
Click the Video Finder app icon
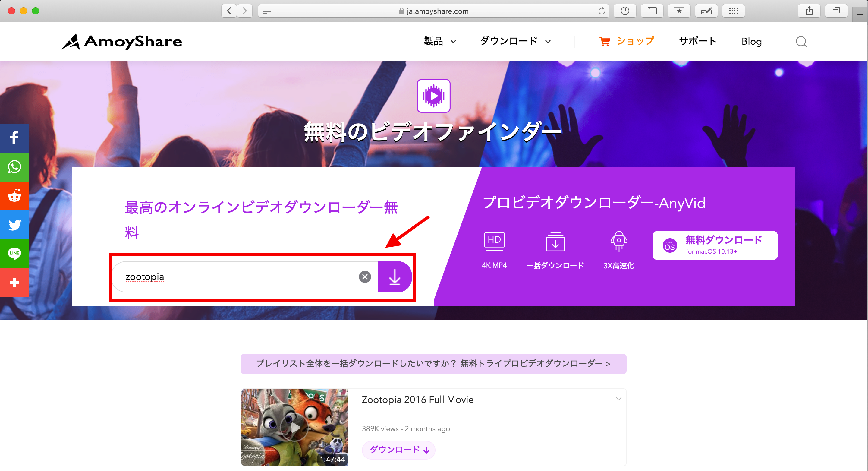[433, 96]
